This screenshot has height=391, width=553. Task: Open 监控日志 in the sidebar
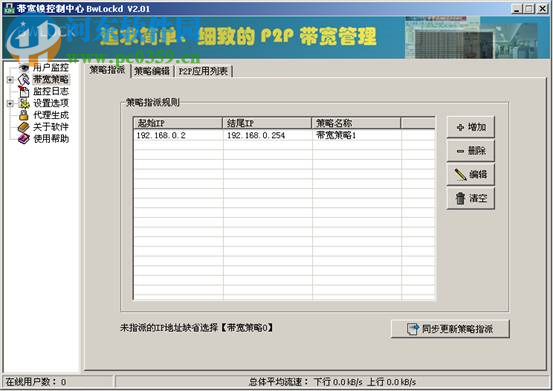point(51,91)
